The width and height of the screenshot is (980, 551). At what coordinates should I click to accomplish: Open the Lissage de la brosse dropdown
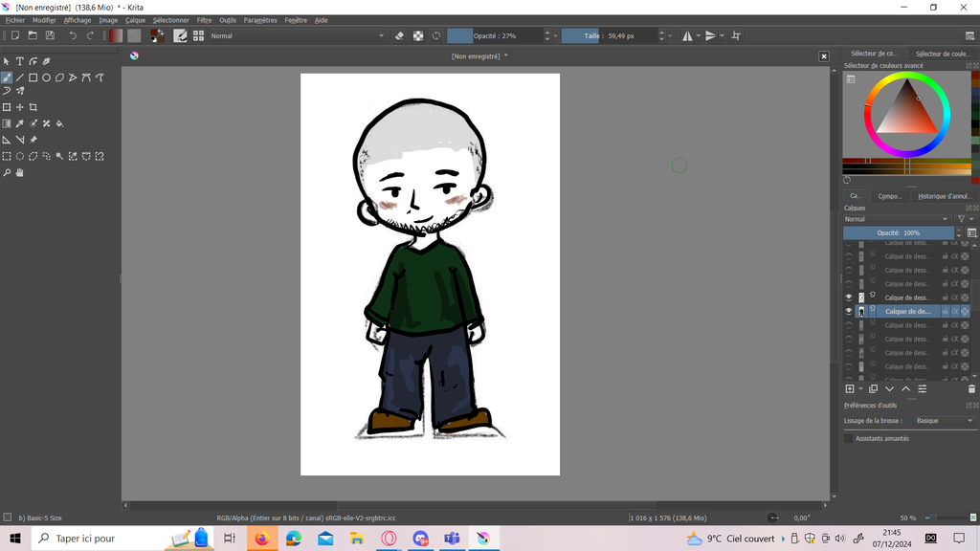coord(943,421)
